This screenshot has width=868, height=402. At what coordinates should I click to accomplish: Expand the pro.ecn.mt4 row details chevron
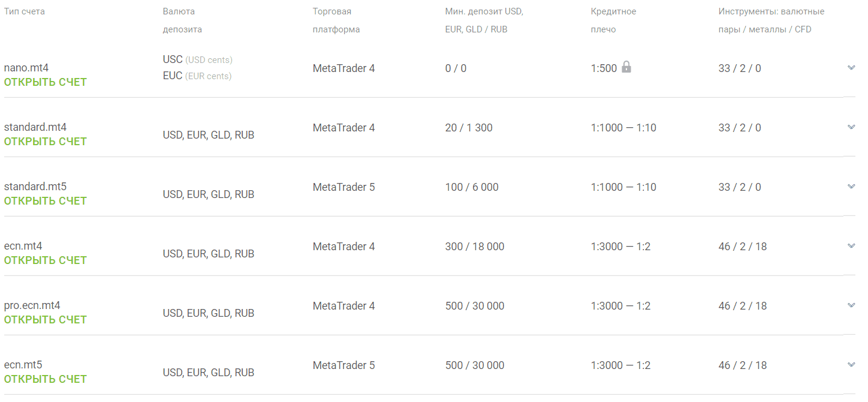(851, 305)
